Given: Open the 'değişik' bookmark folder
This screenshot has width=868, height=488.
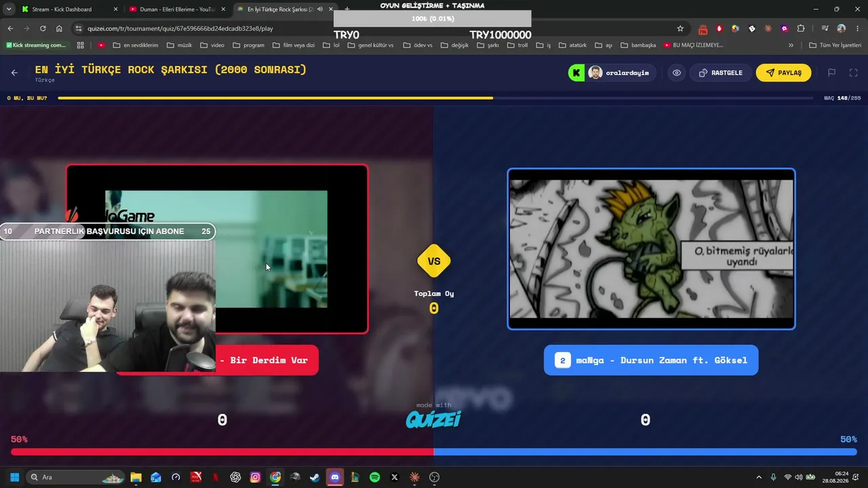Looking at the screenshot, I should (x=455, y=45).
